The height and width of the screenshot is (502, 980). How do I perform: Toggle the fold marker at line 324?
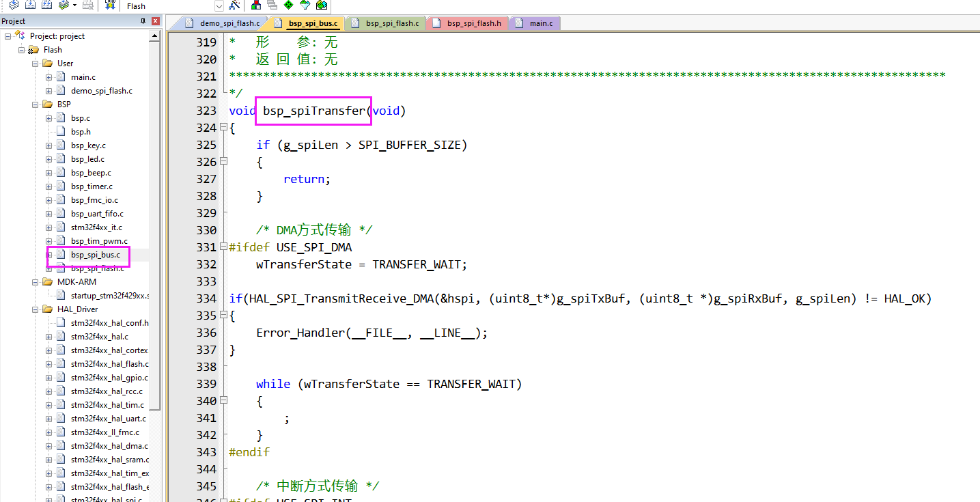(223, 128)
